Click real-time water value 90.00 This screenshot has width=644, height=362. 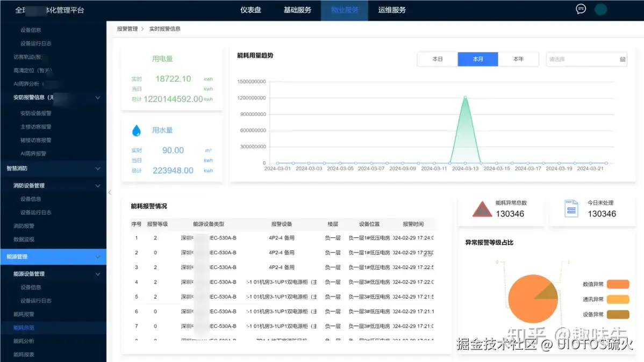[x=173, y=150]
